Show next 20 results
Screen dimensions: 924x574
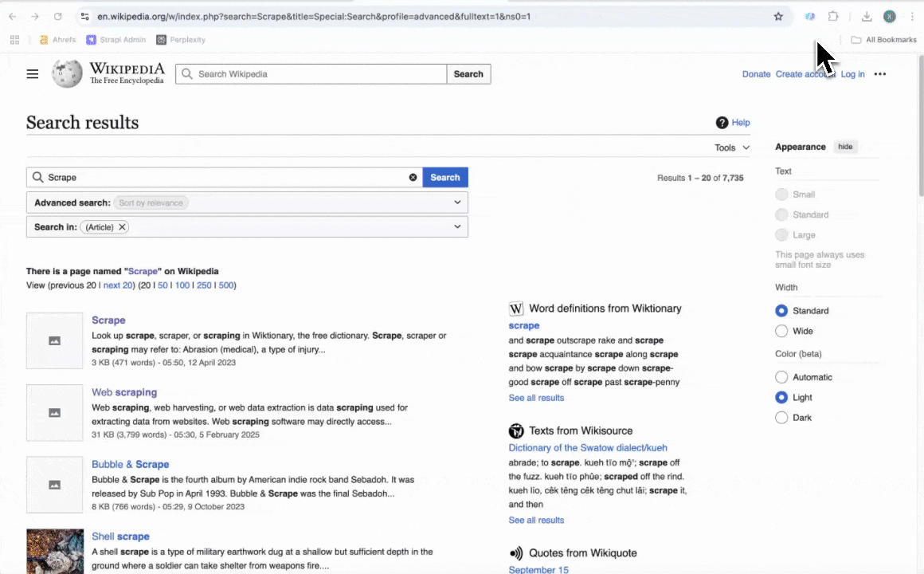[x=118, y=285]
